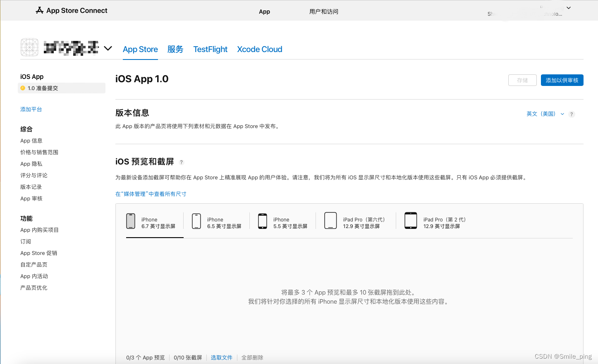Click the iPhone 6.5 英寸 device icon
This screenshot has width=598, height=364.
196,221
